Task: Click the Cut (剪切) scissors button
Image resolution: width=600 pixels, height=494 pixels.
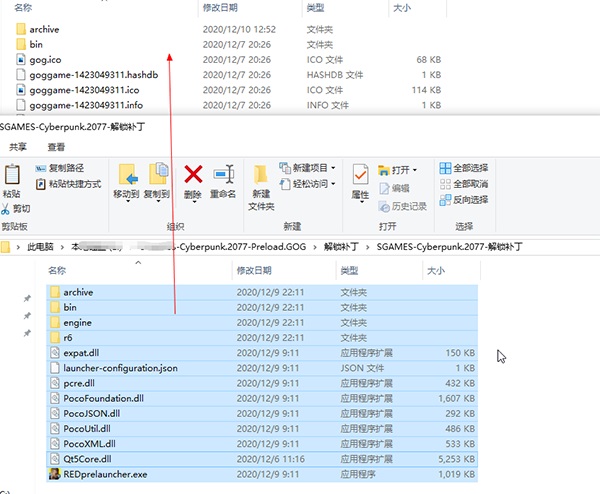Action: tap(16, 209)
